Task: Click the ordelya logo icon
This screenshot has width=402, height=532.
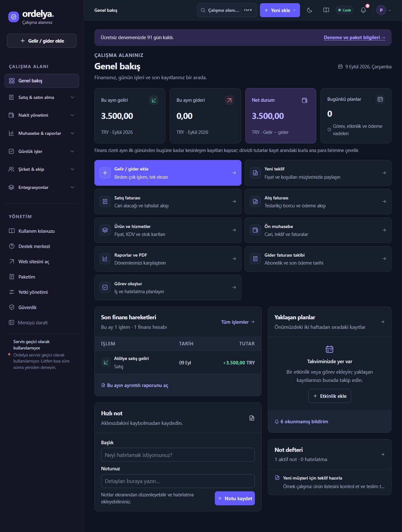Action: click(13, 17)
